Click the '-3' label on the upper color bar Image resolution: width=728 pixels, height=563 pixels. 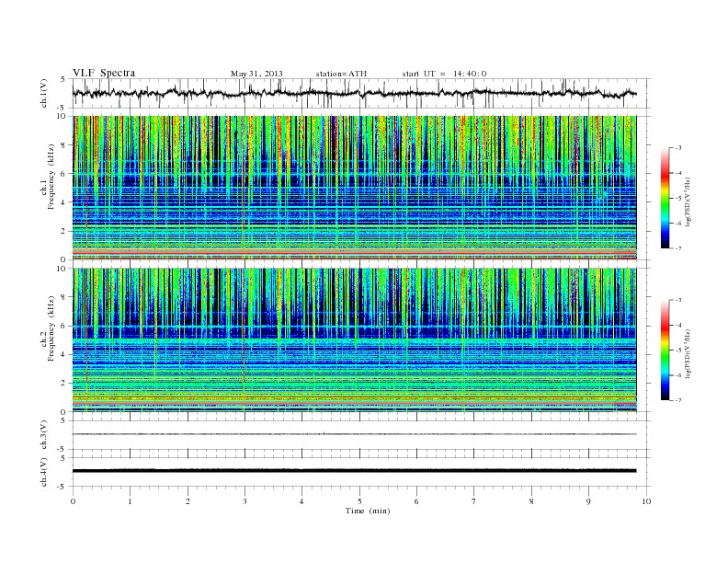(x=677, y=148)
